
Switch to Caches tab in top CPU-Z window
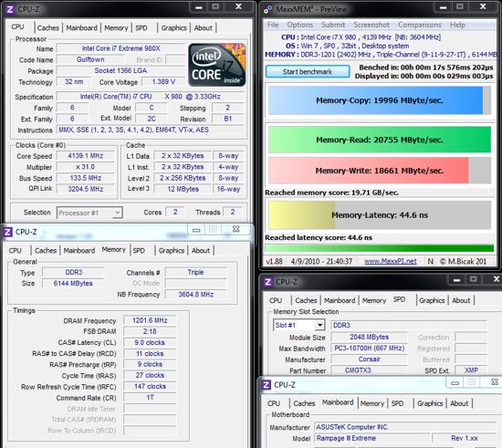coord(48,28)
